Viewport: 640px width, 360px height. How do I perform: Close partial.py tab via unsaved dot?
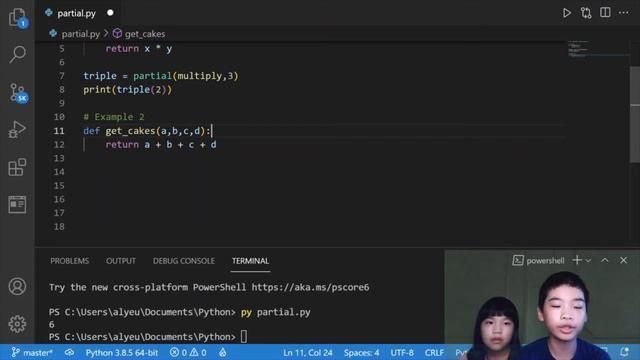click(x=110, y=13)
